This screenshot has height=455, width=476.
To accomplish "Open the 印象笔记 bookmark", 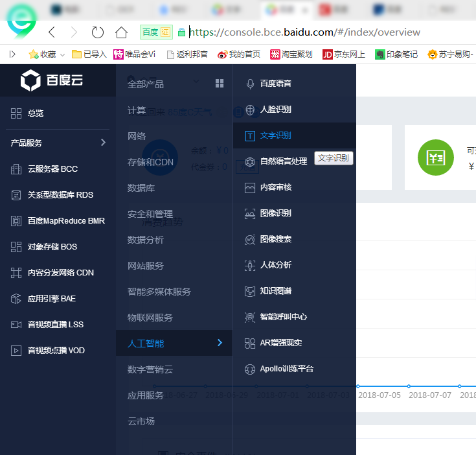I will [396, 54].
